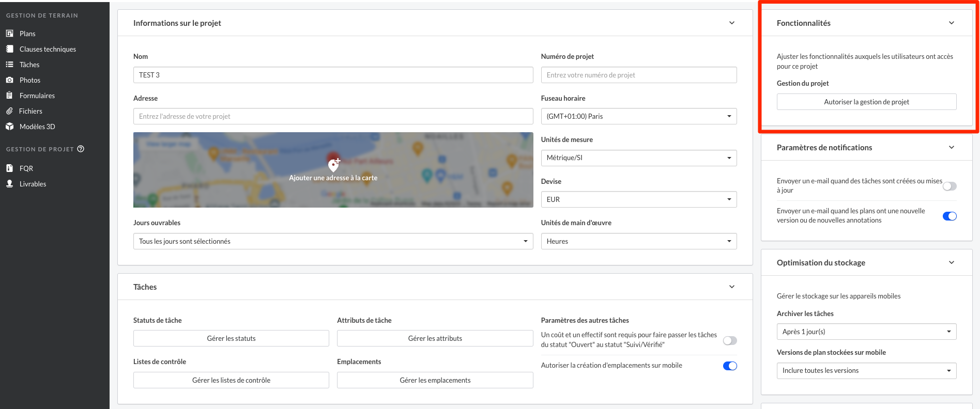Click Ajouter une adresse à la carte
This screenshot has height=409, width=980.
point(333,178)
